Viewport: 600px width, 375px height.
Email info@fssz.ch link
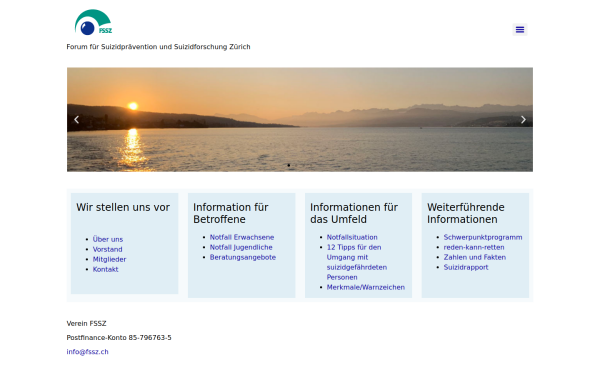click(87, 352)
